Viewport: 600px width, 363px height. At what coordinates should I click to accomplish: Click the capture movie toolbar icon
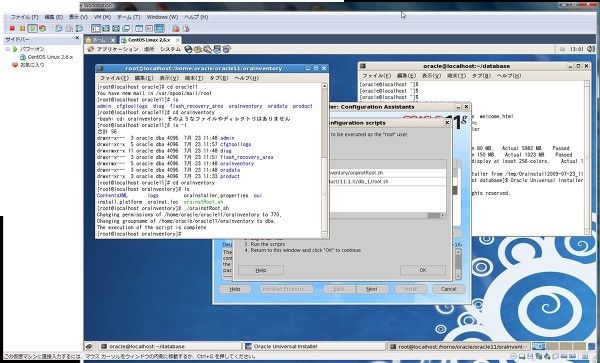click(x=186, y=28)
